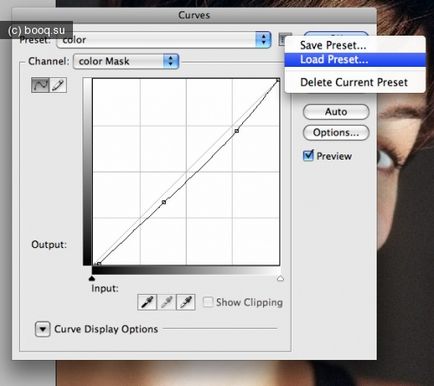Select the pencil draw-curve tool
This screenshot has width=434, height=386.
click(x=58, y=85)
